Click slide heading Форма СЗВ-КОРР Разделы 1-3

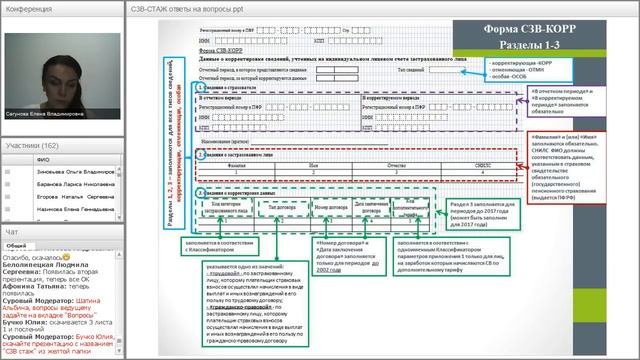tap(529, 36)
